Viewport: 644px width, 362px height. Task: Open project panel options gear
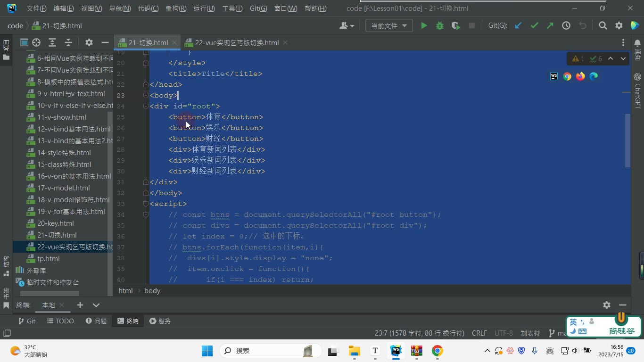tap(89, 42)
